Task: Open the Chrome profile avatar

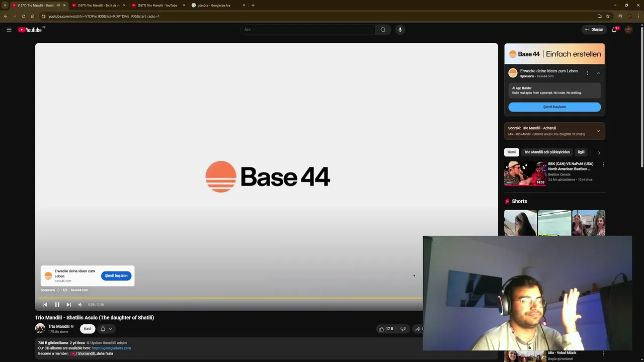Action: pos(629,16)
